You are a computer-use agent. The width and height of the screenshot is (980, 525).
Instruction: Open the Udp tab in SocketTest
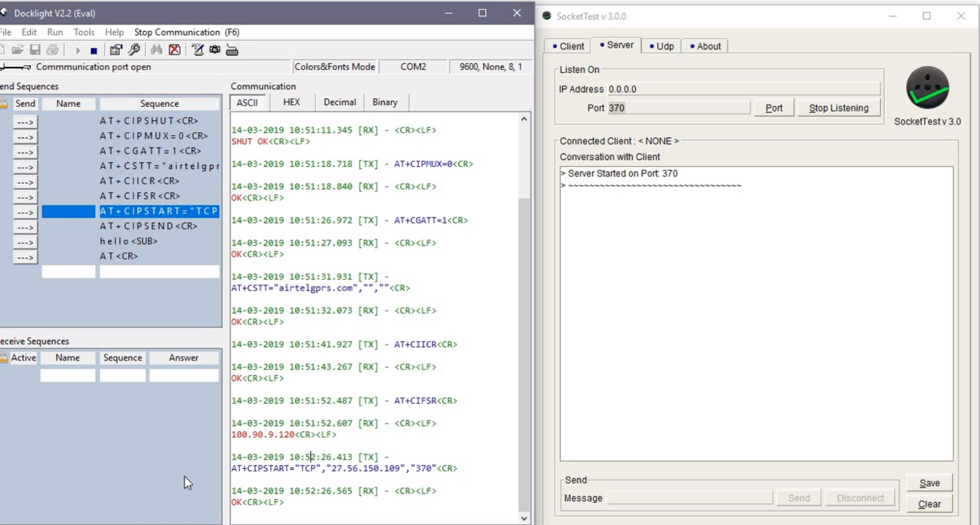click(662, 46)
